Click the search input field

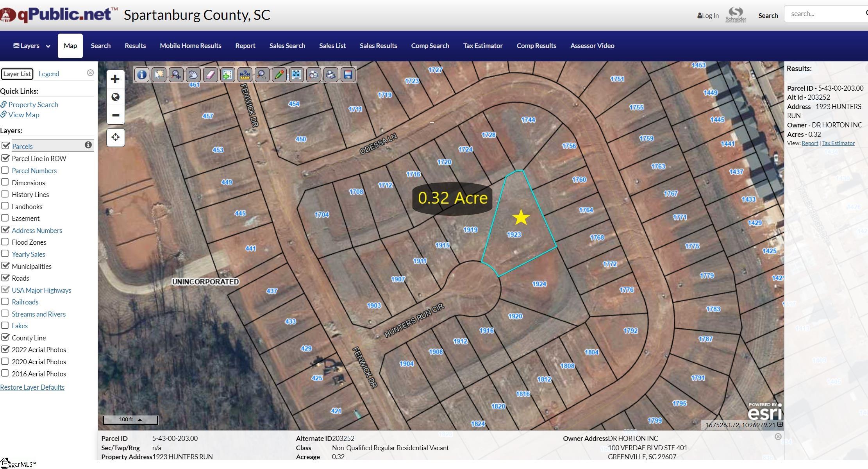point(823,14)
